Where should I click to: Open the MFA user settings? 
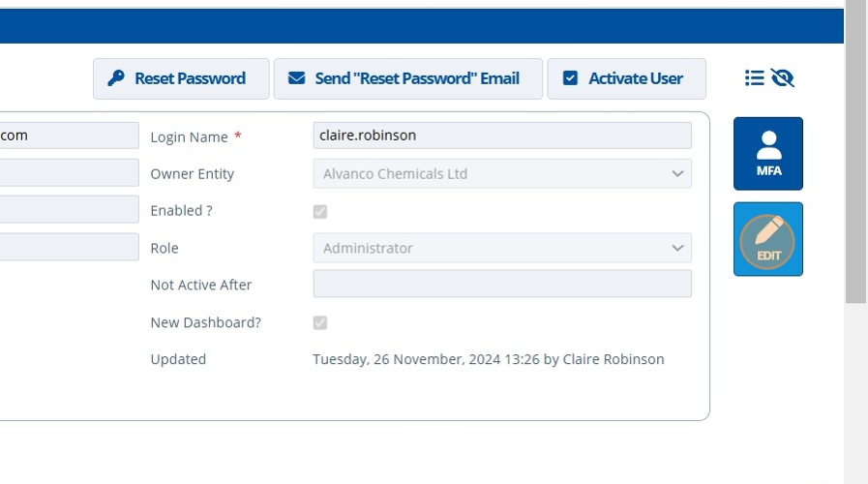(768, 153)
